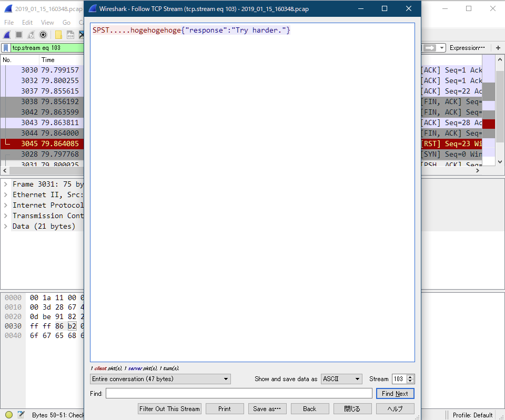Click the Stream number field showing 103

click(x=399, y=379)
